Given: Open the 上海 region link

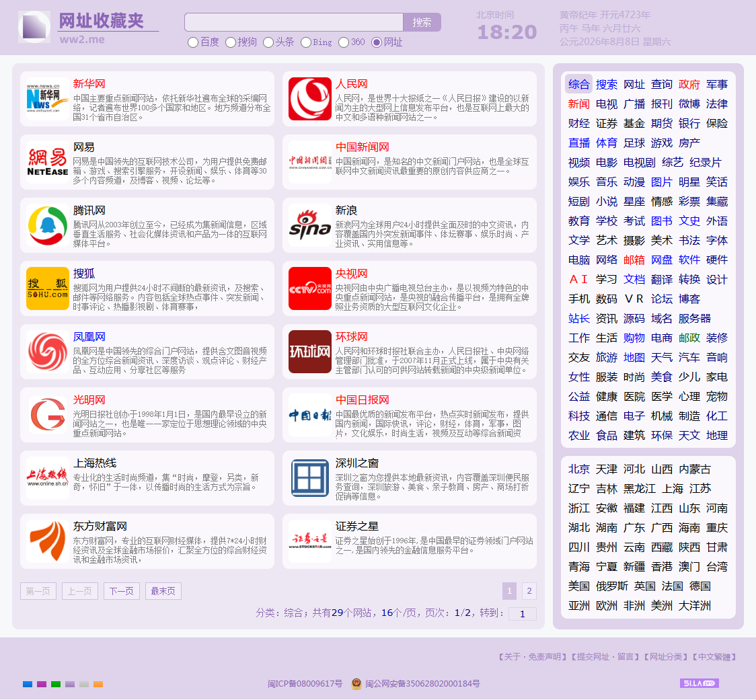Looking at the screenshot, I should coord(673,489).
